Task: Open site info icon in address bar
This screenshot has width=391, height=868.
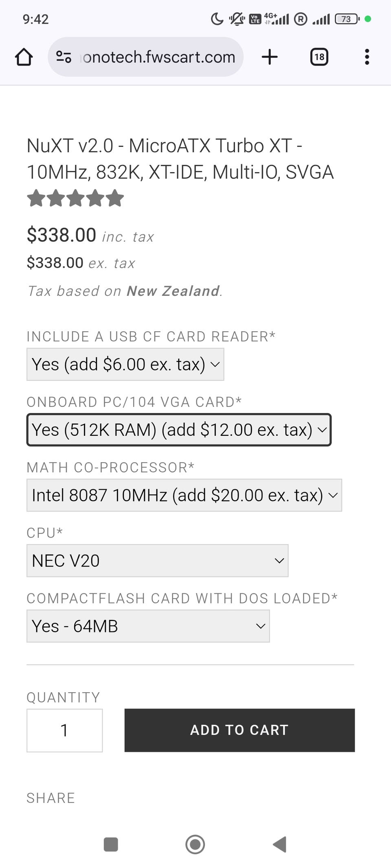Action: [64, 57]
